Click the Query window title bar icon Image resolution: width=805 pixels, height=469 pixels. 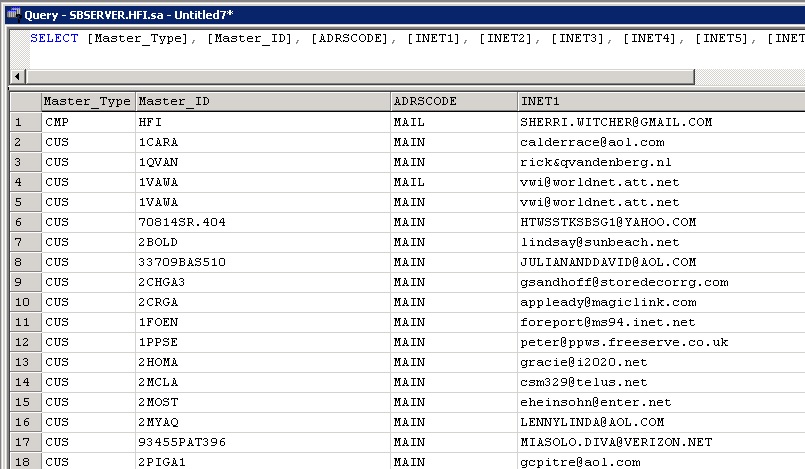pos(13,14)
